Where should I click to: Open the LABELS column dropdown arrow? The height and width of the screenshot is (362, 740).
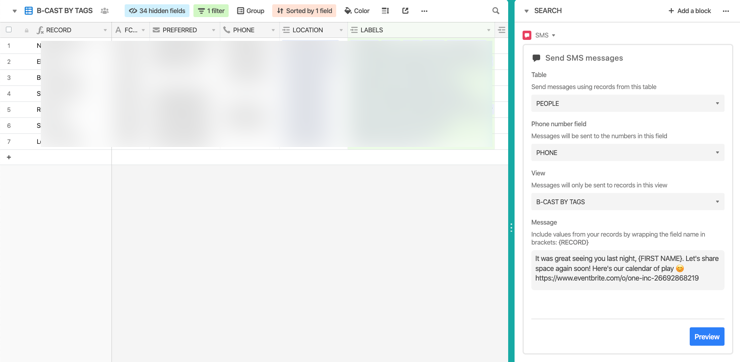coord(488,30)
